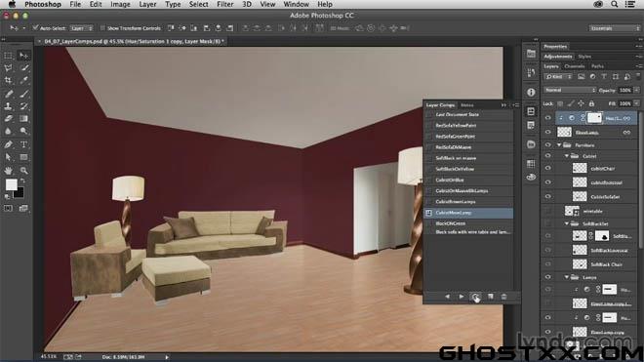The width and height of the screenshot is (644, 362).
Task: Open the Essentials workspace dropdown
Action: coord(615,28)
